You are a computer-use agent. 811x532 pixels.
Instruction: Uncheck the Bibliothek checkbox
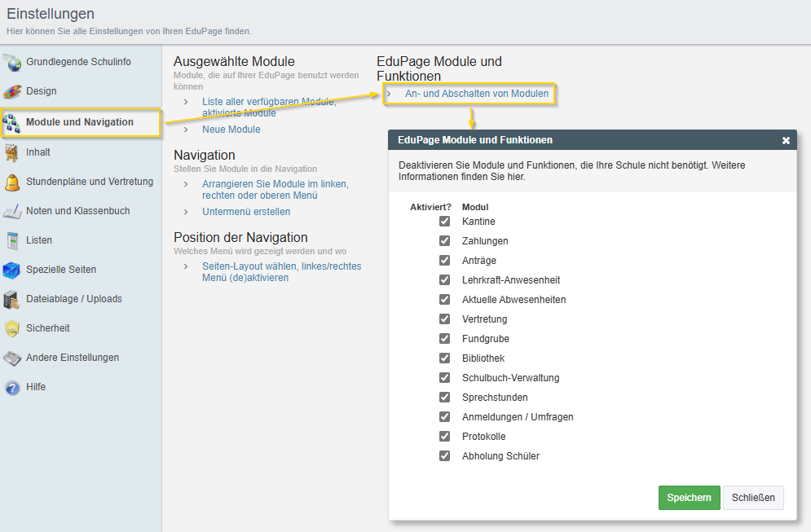(444, 358)
